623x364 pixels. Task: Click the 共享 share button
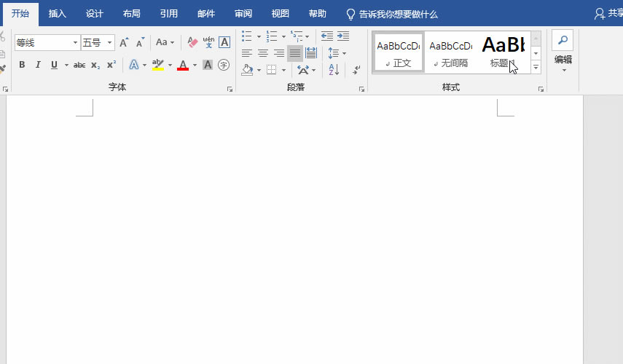pyautogui.click(x=608, y=14)
